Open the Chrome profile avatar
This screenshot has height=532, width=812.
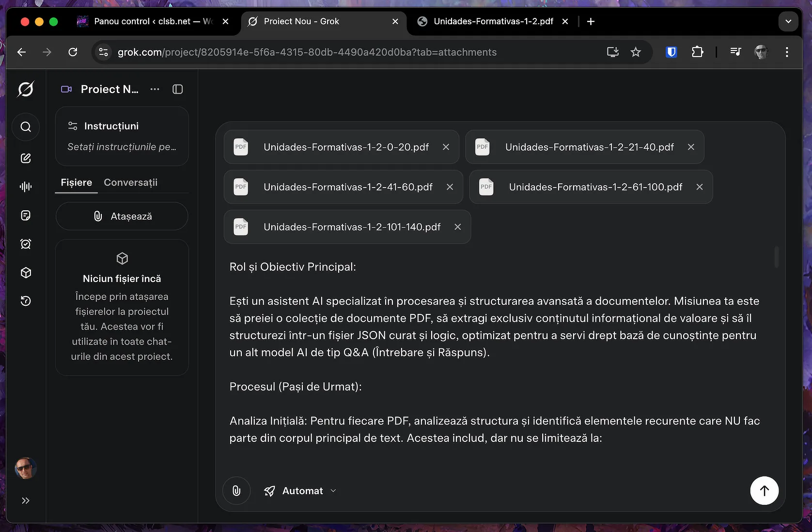(x=761, y=52)
